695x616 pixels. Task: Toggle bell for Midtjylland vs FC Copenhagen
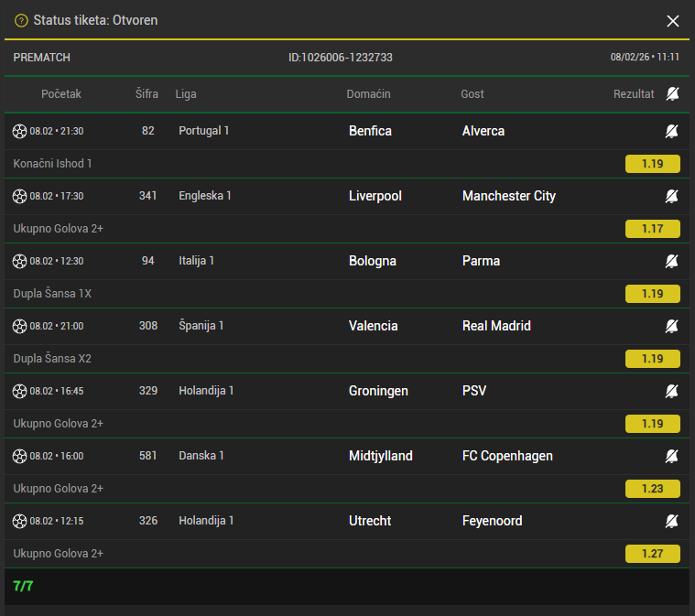[x=672, y=456]
